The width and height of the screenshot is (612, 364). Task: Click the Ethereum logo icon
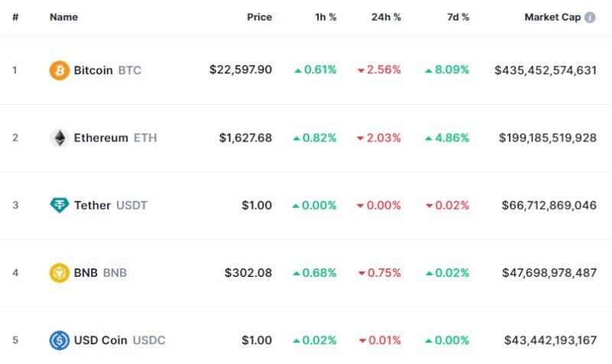point(59,138)
